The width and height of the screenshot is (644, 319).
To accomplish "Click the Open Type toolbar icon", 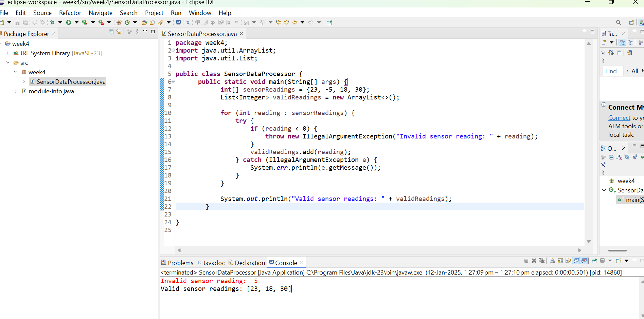I will point(144,22).
